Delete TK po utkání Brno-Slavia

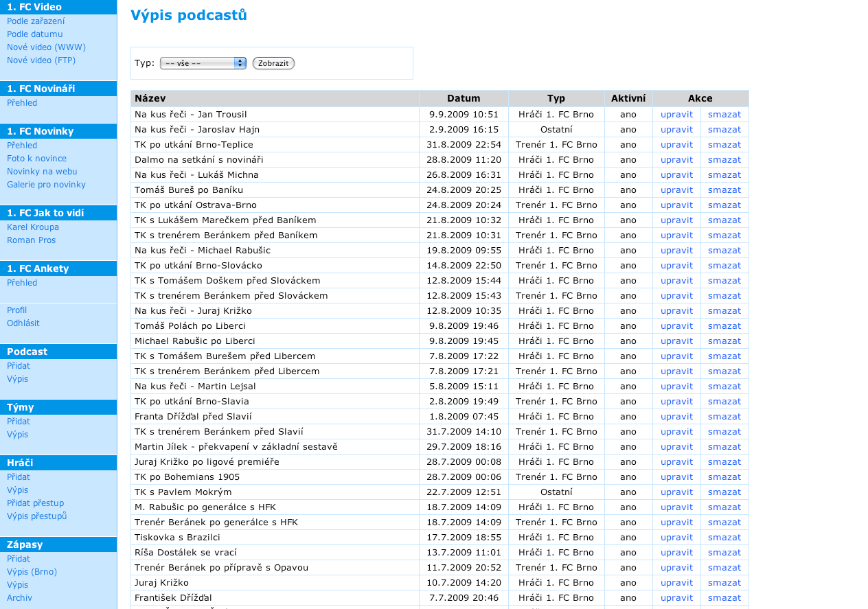tap(724, 402)
